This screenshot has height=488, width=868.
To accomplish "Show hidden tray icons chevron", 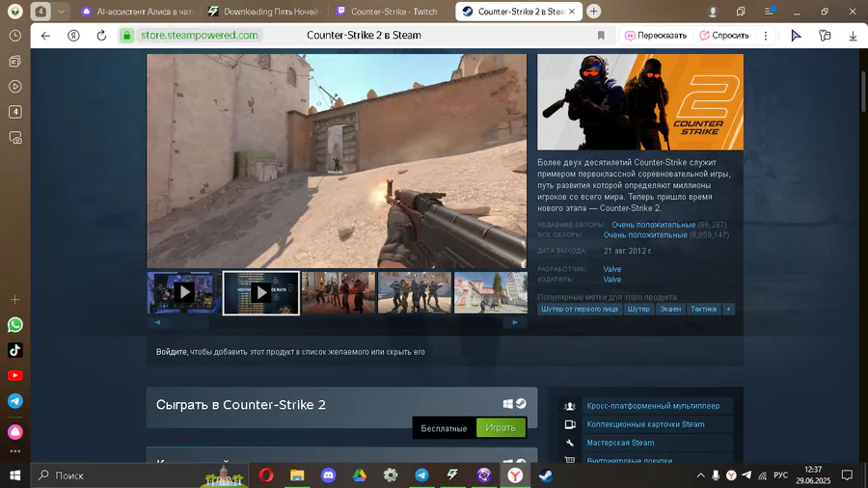I will [x=700, y=475].
